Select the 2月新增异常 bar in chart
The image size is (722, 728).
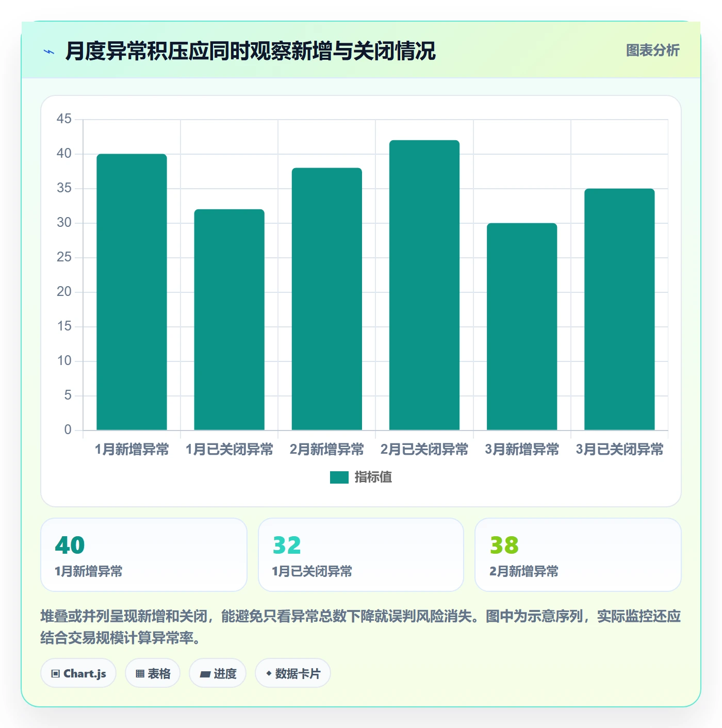click(327, 299)
